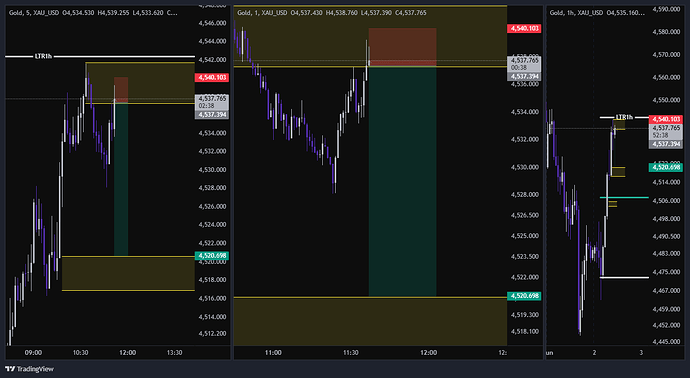Click 12:00 time label in 5-minute chart

pos(128,352)
